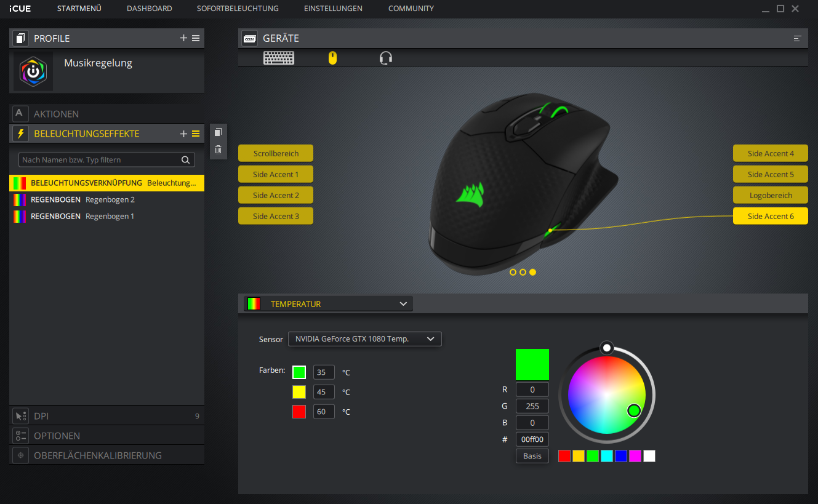Select the green 35°C color swatch
This screenshot has height=504, width=818.
pos(299,372)
